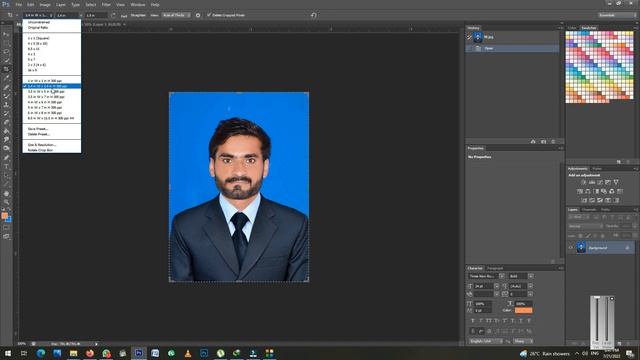Screen dimensions: 640x360
Task: Select the Clone Stamp tool
Action: click(x=6, y=104)
